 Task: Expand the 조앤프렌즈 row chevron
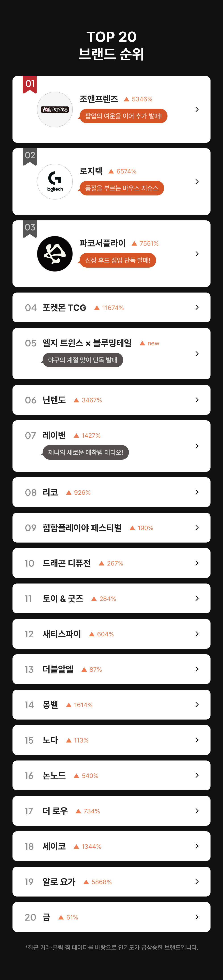tap(197, 110)
